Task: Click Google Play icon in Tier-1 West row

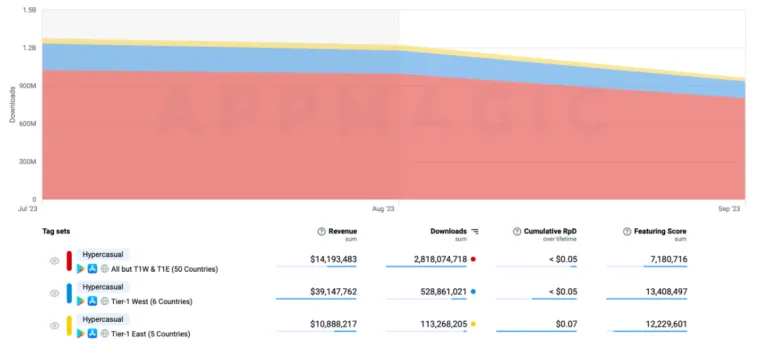Action: tap(81, 301)
